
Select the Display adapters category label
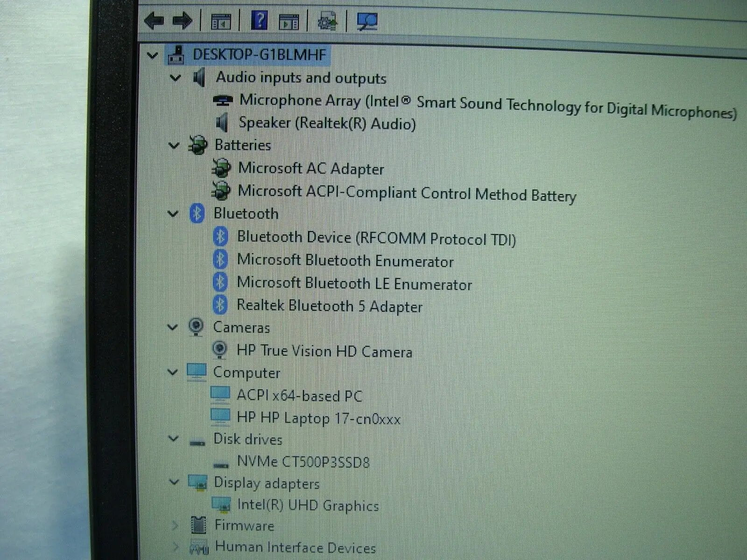(x=267, y=483)
